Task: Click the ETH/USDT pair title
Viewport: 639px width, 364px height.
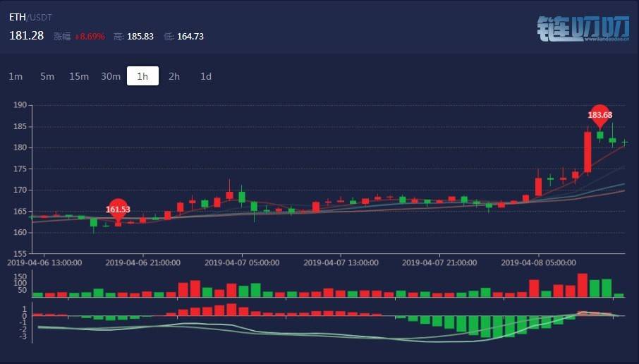Action: coord(30,17)
